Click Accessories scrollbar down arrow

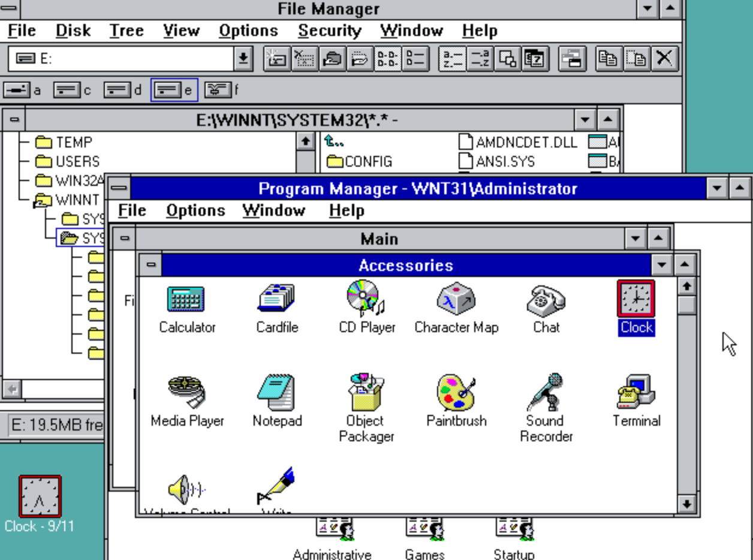(687, 504)
